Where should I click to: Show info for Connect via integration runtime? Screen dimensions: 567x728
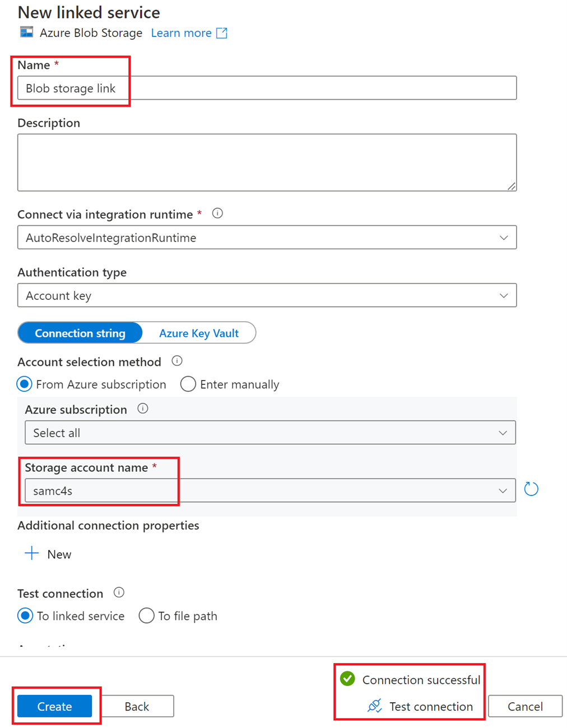point(217,214)
